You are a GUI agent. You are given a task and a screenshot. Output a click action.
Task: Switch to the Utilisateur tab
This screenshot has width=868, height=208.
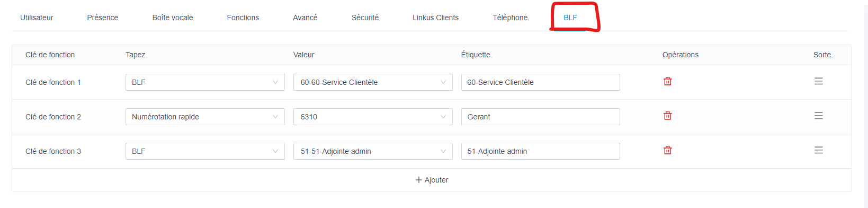pyautogui.click(x=37, y=18)
